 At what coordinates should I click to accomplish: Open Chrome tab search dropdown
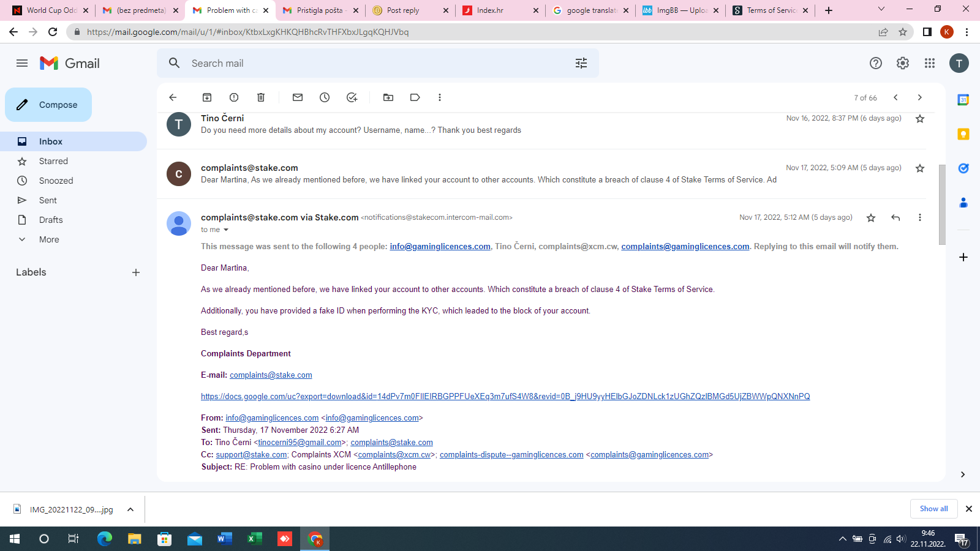[881, 10]
